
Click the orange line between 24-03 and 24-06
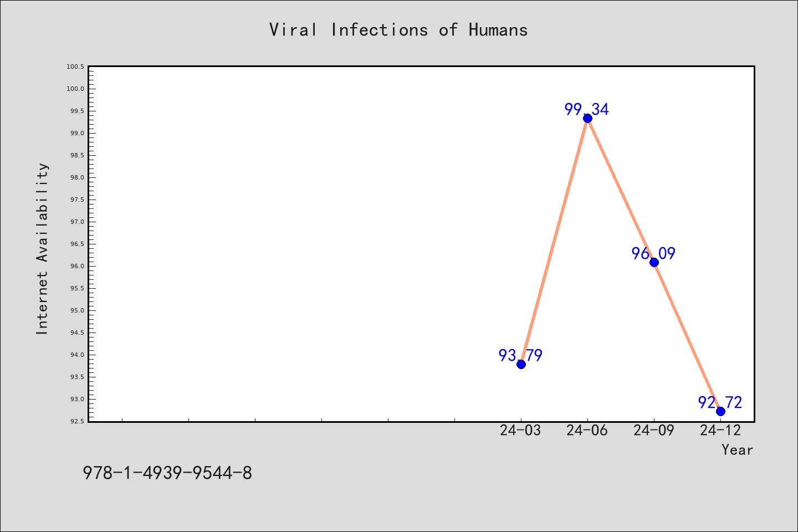[554, 241]
